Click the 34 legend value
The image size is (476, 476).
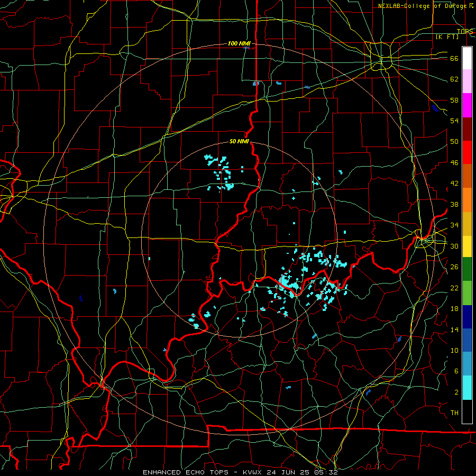coord(454,225)
